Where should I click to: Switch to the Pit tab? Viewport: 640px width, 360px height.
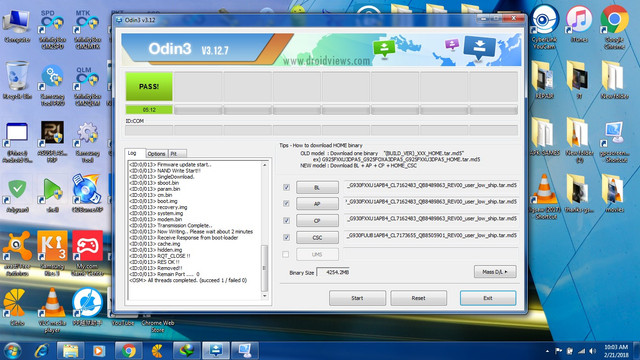coord(177,154)
